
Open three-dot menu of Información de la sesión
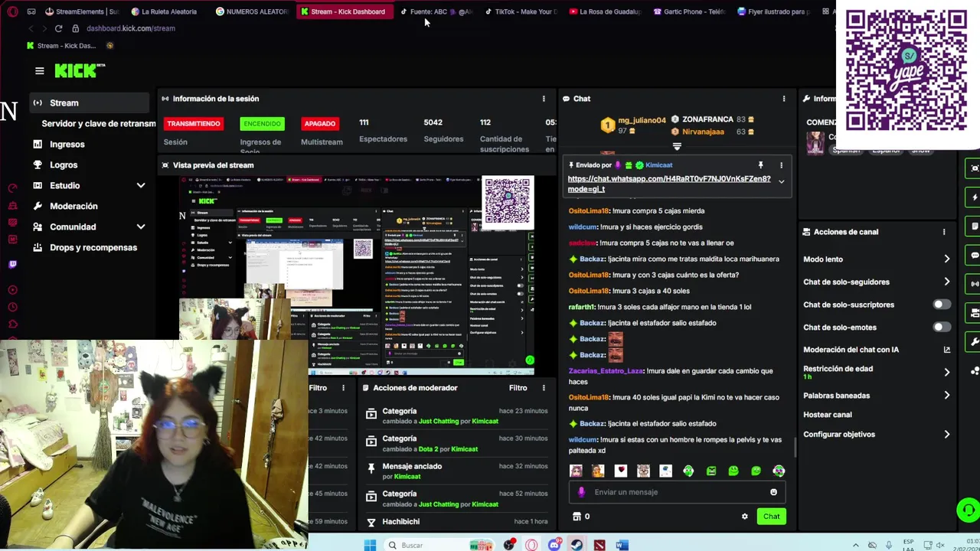(x=544, y=99)
